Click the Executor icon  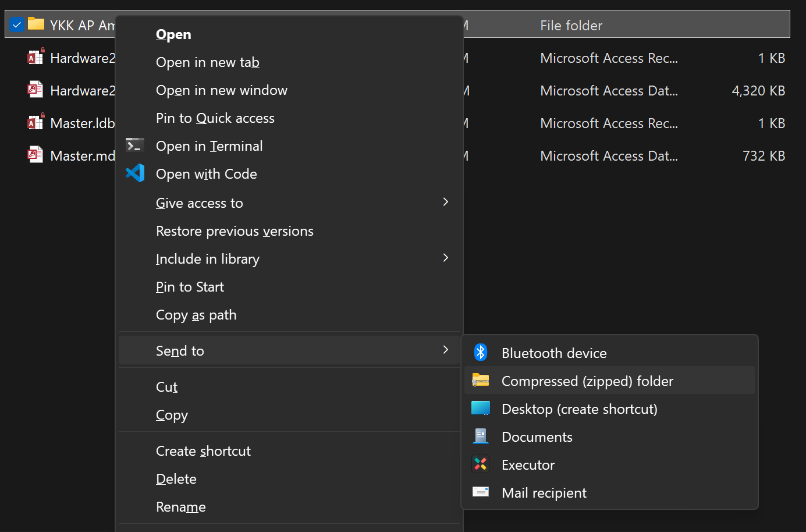click(481, 464)
